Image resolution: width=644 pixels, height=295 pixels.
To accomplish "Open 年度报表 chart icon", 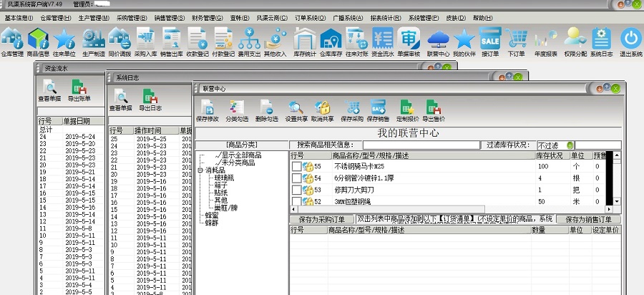I will click(546, 42).
